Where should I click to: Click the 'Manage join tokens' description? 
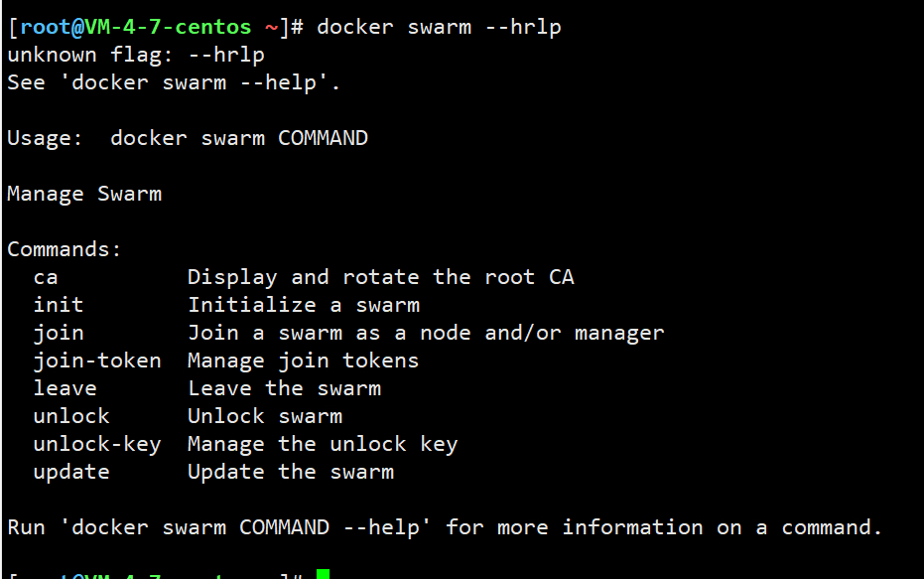304,361
